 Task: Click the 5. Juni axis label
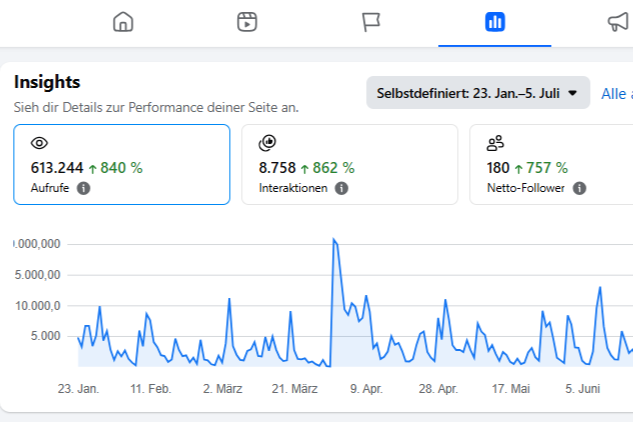point(583,389)
